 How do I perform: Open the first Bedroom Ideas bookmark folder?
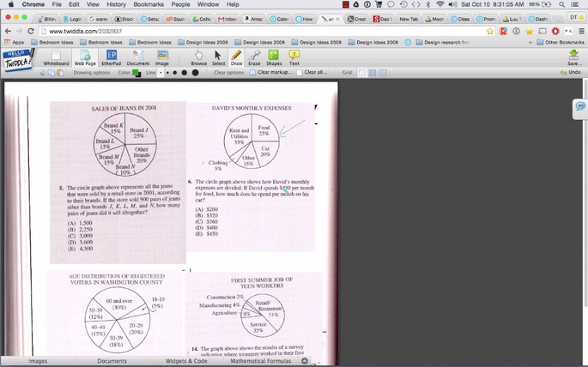tap(52, 42)
